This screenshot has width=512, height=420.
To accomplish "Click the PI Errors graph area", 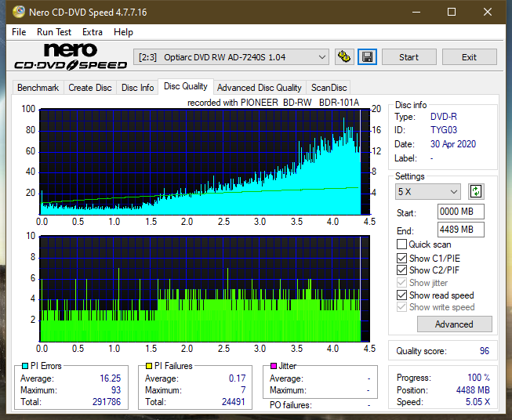I will click(x=205, y=162).
